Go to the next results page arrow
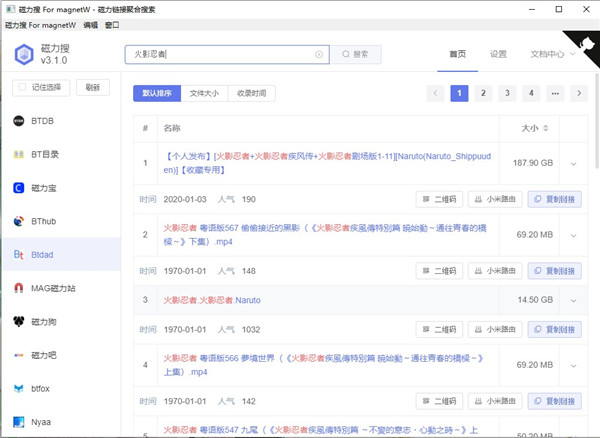Screen dimensions: 600x438 coord(579,93)
